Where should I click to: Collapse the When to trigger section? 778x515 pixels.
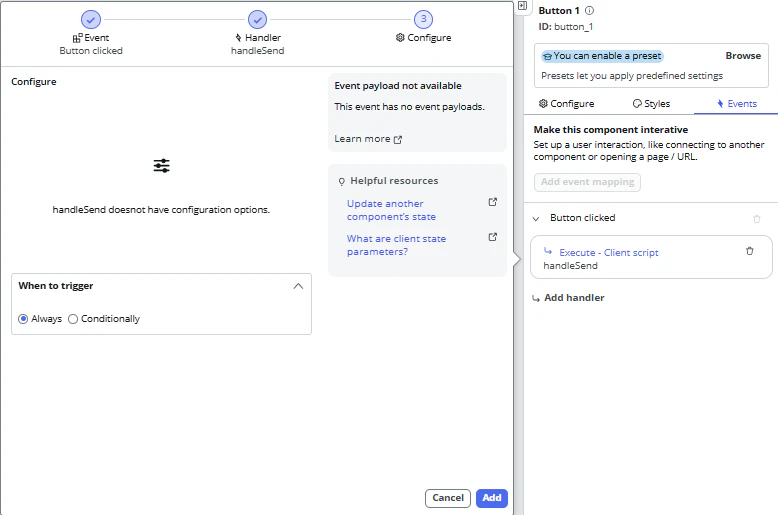coord(298,286)
